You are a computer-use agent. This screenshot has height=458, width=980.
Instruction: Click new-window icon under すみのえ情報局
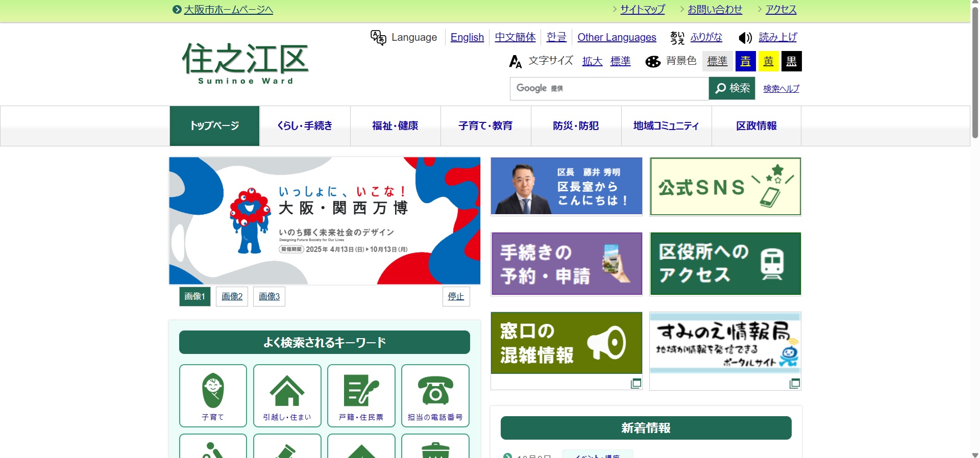795,383
